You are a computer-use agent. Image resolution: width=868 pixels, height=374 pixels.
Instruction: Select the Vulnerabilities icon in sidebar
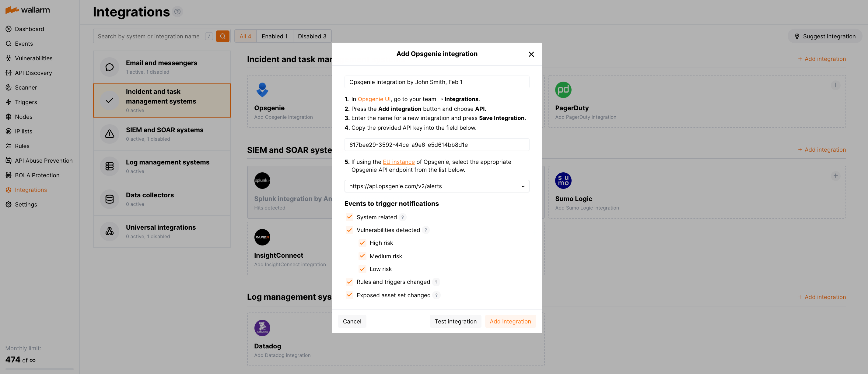[x=9, y=58]
